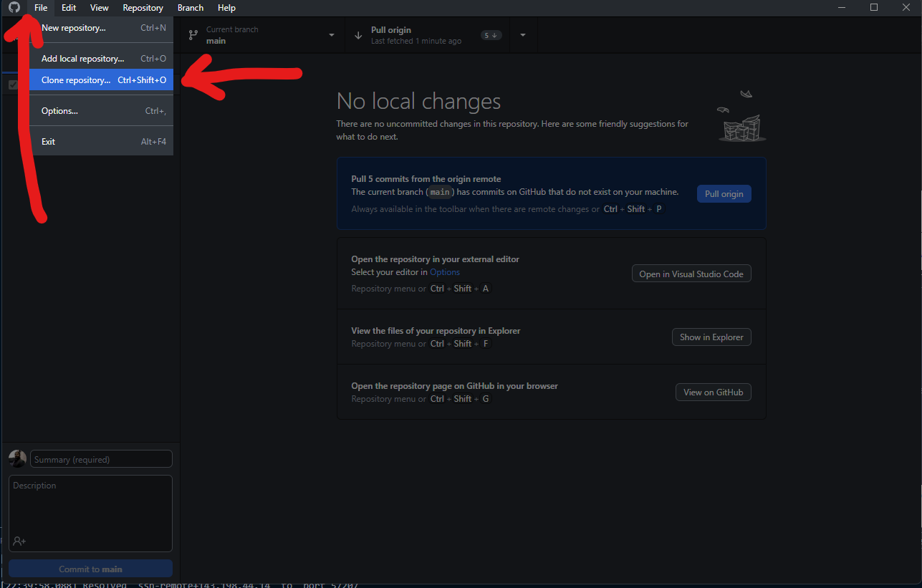Open the Edit menu
Image resolution: width=922 pixels, height=588 pixels.
coord(69,8)
